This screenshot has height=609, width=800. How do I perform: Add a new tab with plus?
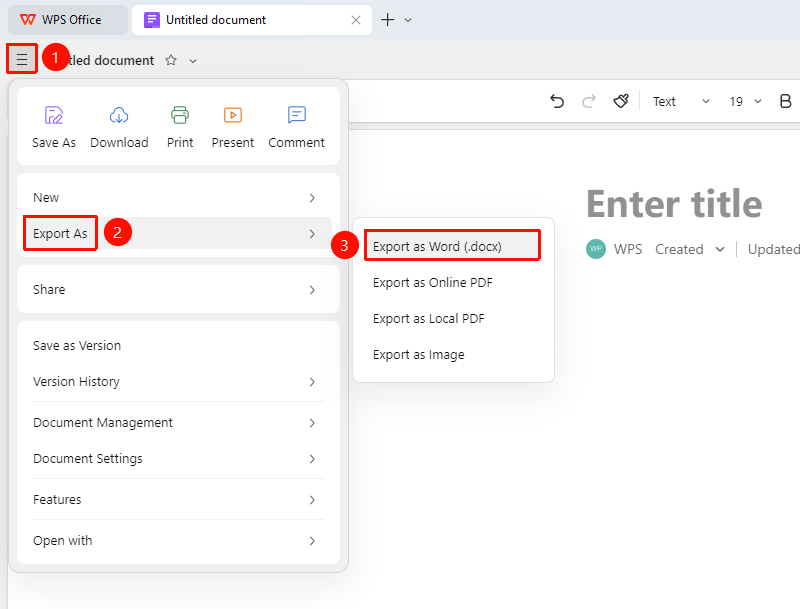pyautogui.click(x=388, y=20)
